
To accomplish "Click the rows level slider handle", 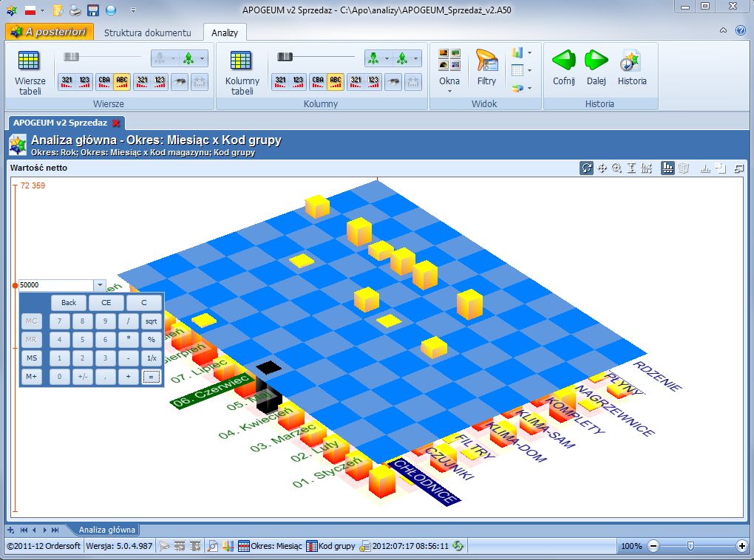I will pos(71,57).
